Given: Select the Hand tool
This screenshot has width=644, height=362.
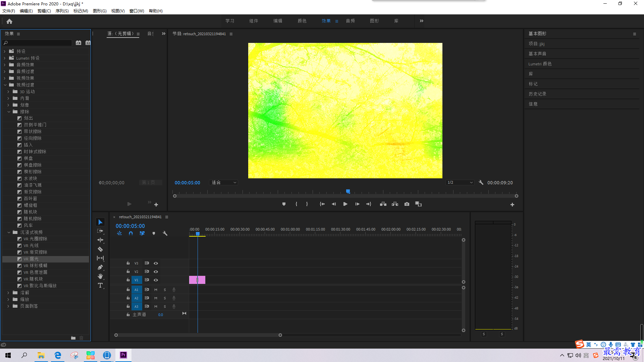Looking at the screenshot, I should [x=100, y=276].
